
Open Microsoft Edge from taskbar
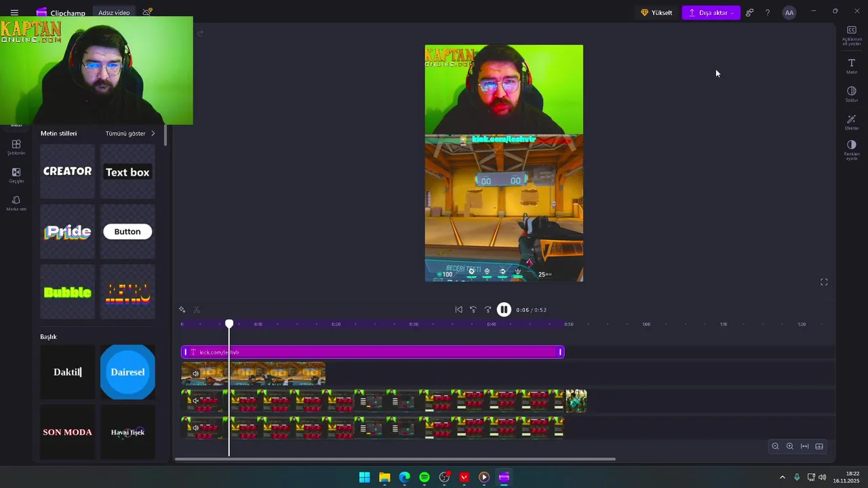tap(405, 477)
